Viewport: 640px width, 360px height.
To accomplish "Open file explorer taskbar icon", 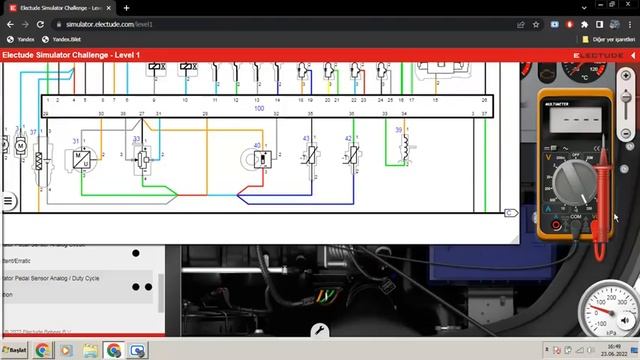I will (90, 350).
